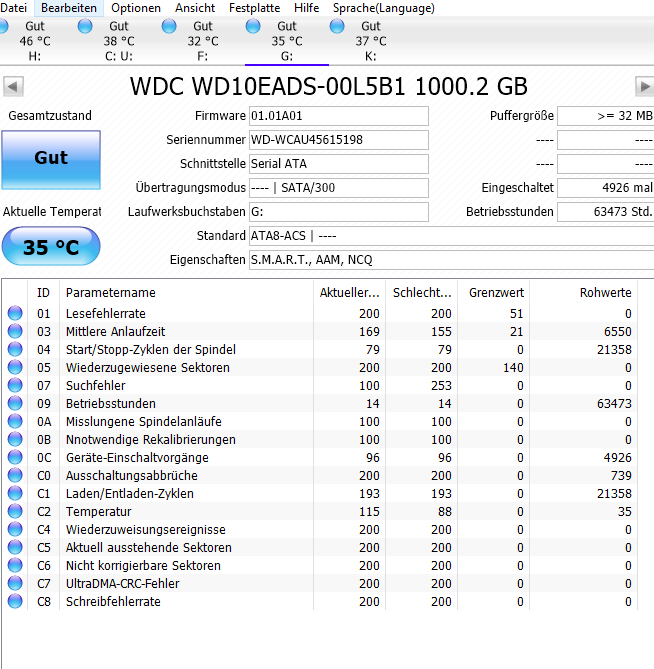Click the Gut overall health status button
This screenshot has width=654, height=669.
tap(51, 160)
